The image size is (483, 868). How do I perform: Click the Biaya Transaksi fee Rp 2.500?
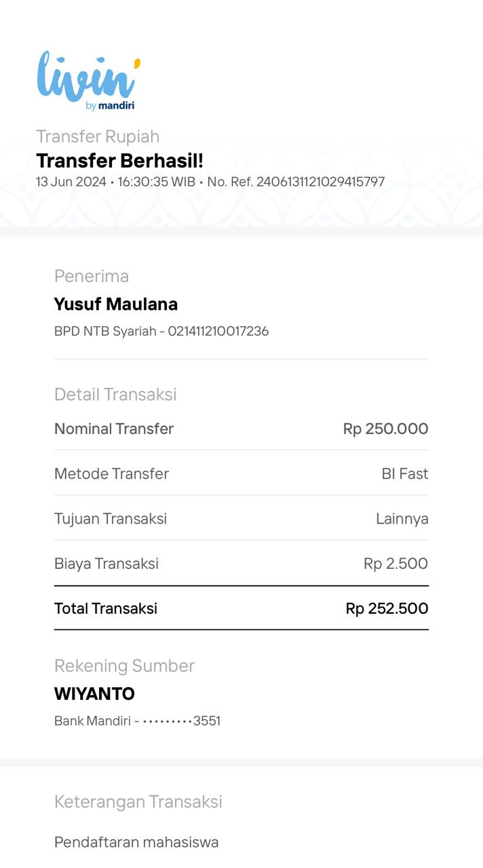(x=395, y=564)
